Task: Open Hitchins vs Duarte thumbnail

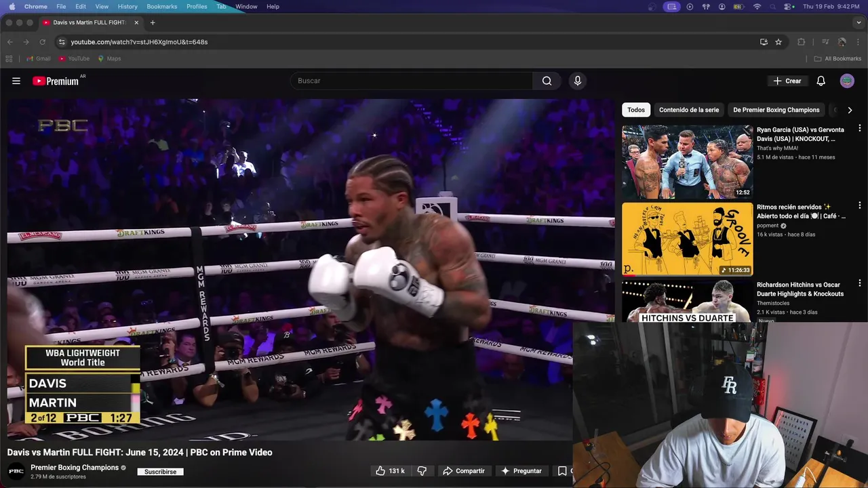Action: pos(688,301)
